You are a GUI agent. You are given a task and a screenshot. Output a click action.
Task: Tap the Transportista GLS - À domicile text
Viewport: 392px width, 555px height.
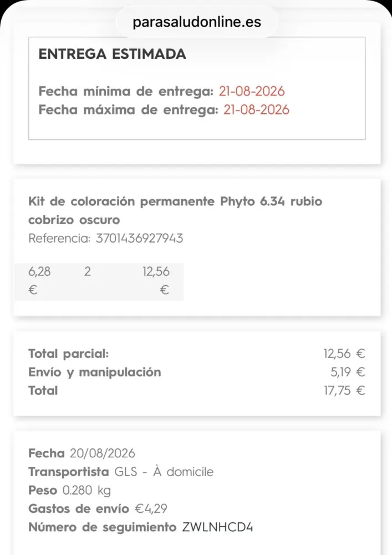pos(121,471)
